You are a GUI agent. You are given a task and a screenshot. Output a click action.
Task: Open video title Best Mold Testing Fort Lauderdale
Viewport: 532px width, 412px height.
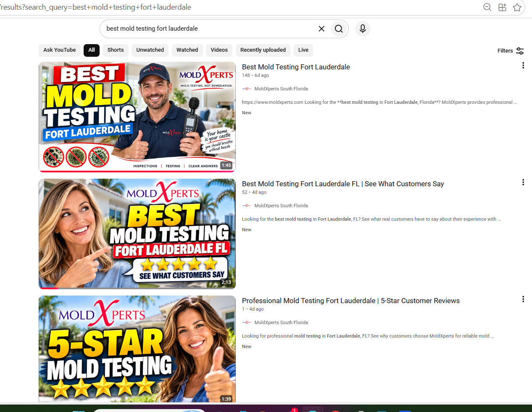[x=296, y=67]
